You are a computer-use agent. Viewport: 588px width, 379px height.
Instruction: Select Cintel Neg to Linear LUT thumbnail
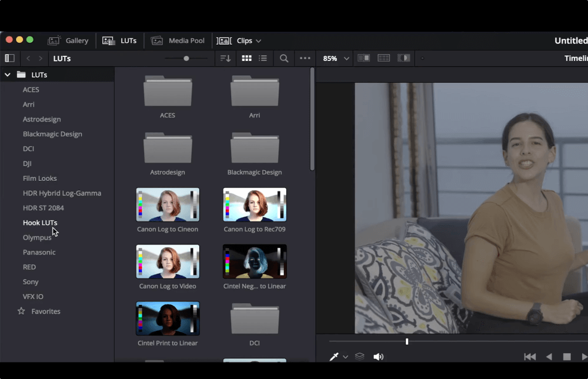[x=255, y=261]
